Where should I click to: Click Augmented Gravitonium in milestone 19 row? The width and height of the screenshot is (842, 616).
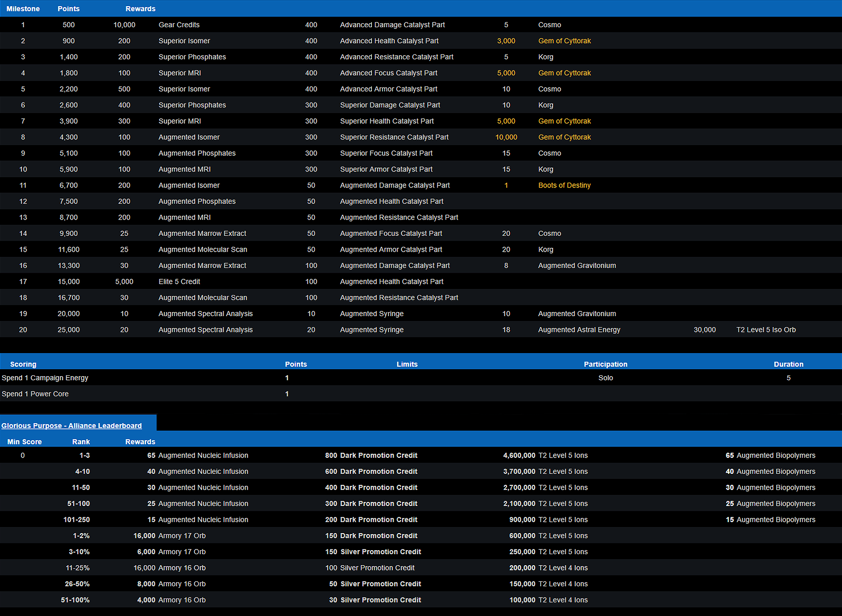[x=577, y=314]
